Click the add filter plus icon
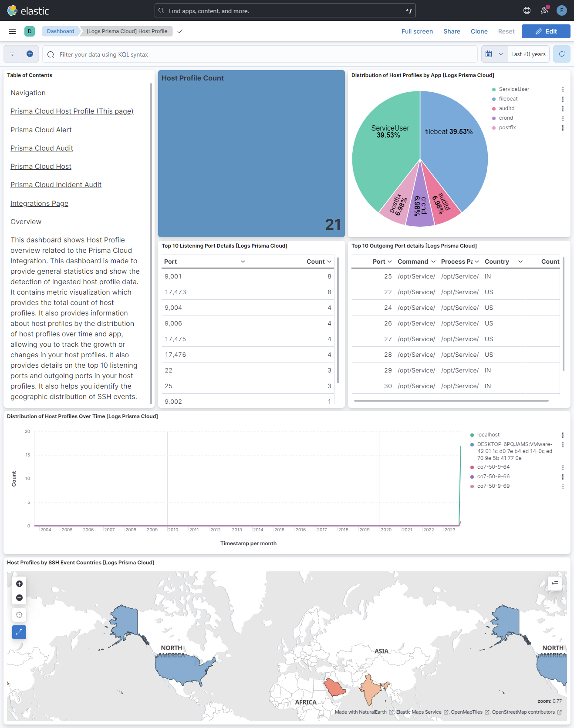Screen dimensions: 574x728 point(30,54)
